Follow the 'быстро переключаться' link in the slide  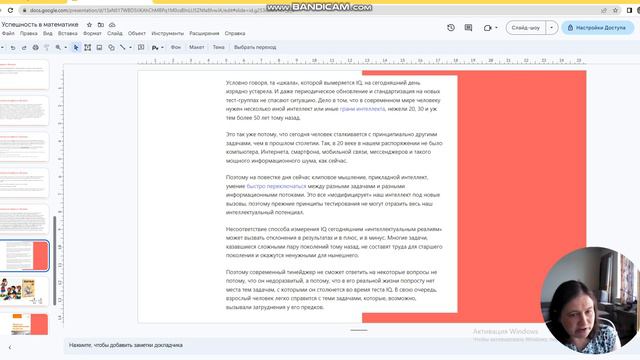(x=276, y=186)
